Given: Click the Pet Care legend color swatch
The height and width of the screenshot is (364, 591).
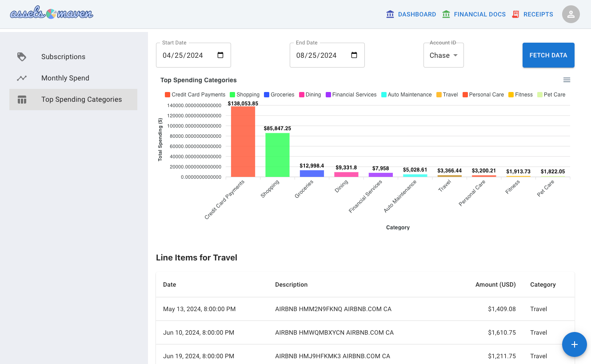Looking at the screenshot, I should pos(540,95).
